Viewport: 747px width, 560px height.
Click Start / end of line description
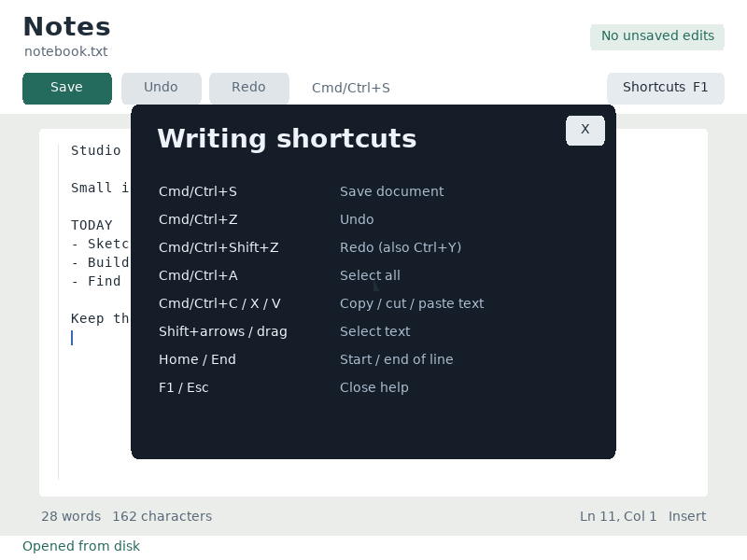click(396, 359)
